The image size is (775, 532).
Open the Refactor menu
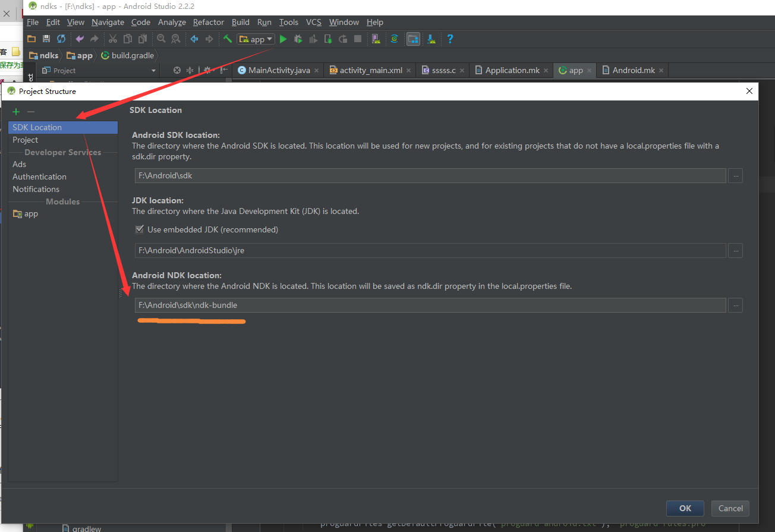coord(209,22)
